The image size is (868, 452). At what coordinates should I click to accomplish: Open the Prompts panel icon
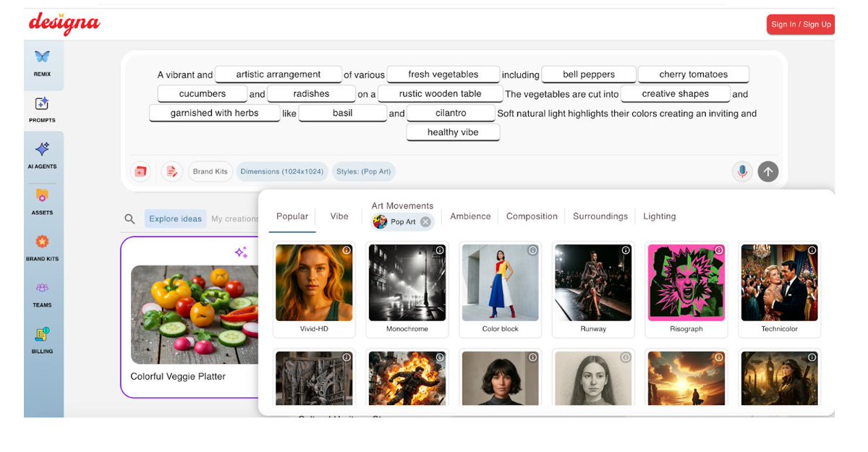click(x=42, y=107)
